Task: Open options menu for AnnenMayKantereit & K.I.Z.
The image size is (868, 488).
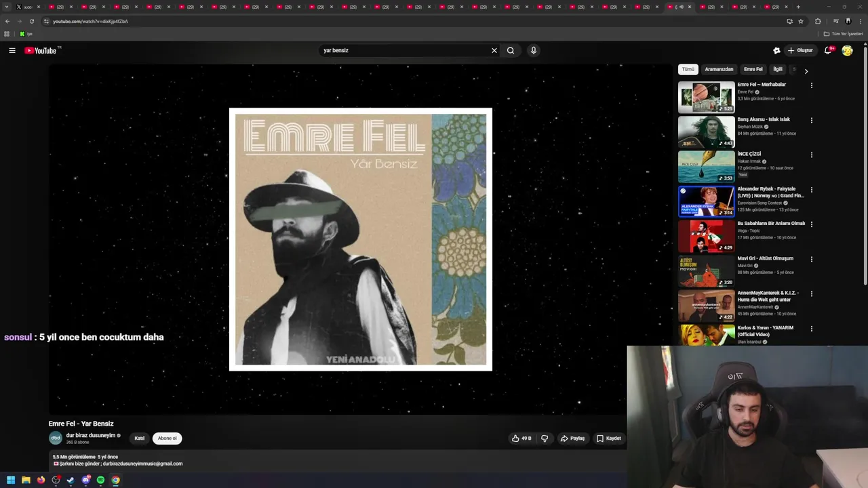Action: 811,293
